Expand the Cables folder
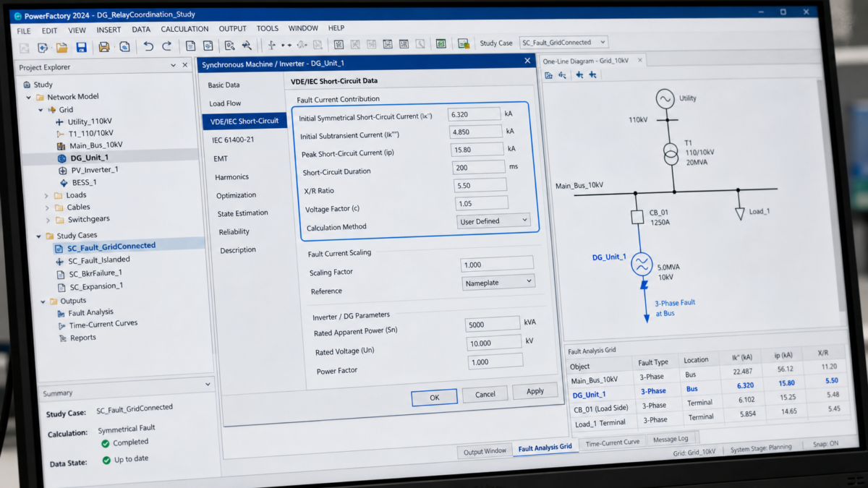Screen dimensions: 868x488 tap(48, 207)
